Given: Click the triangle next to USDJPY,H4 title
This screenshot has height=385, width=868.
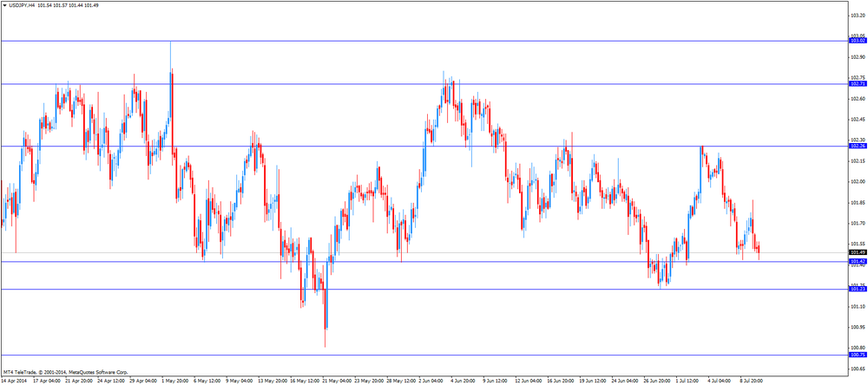Looking at the screenshot, I should coord(5,4).
